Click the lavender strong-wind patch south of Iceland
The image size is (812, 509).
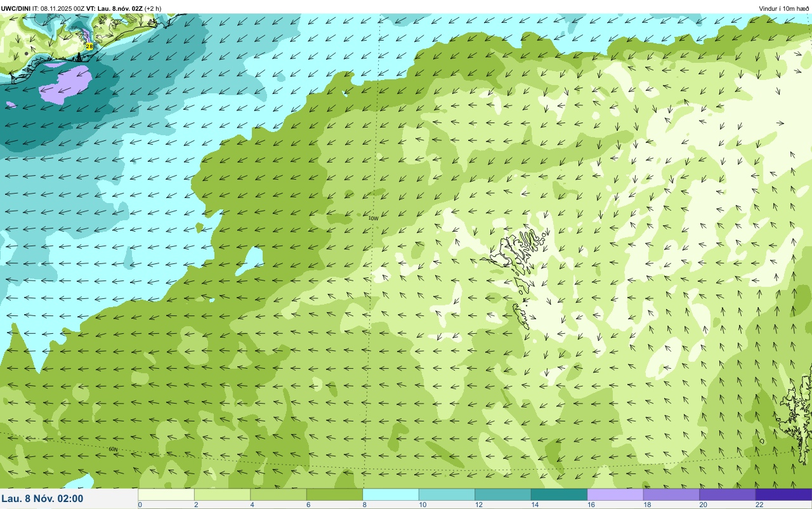(x=66, y=85)
